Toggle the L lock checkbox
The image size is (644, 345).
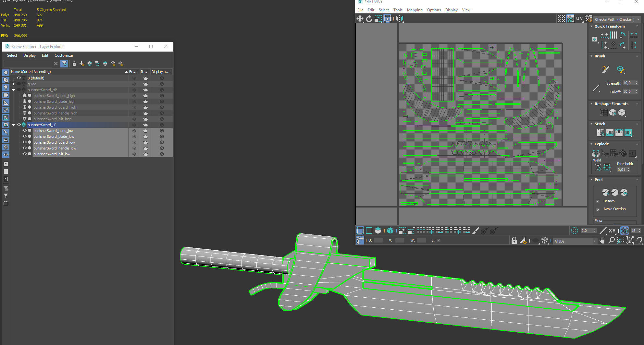(x=439, y=240)
